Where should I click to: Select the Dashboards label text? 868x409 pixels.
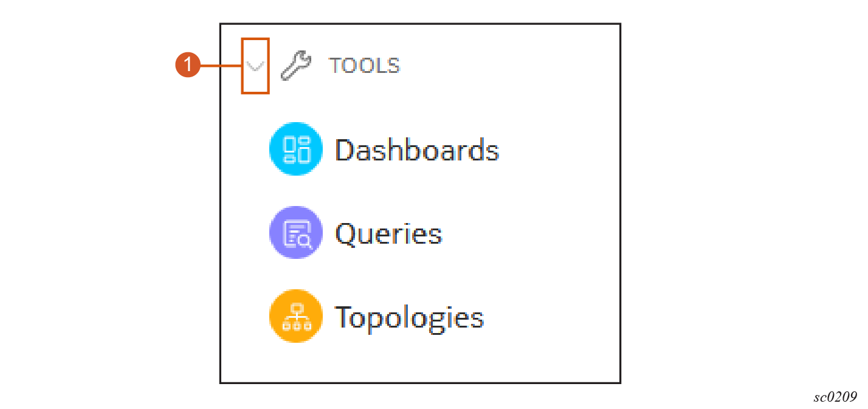tap(417, 150)
